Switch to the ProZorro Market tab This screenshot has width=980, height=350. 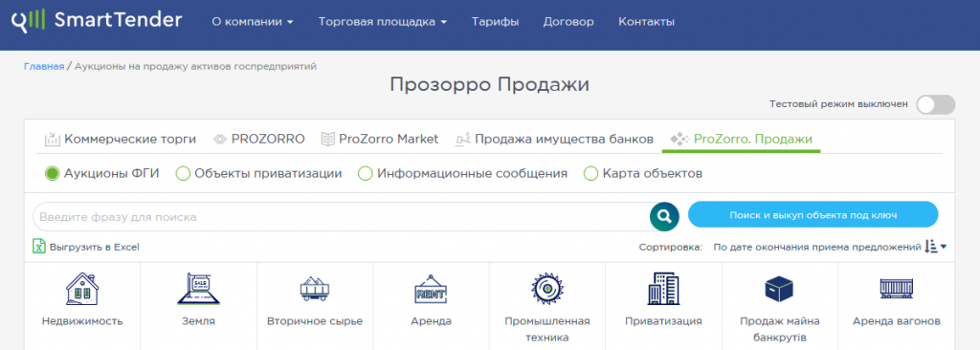tap(379, 139)
